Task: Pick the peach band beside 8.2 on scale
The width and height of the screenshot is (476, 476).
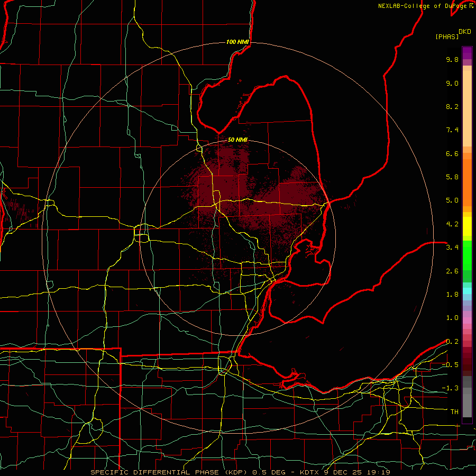Action: tap(467, 108)
